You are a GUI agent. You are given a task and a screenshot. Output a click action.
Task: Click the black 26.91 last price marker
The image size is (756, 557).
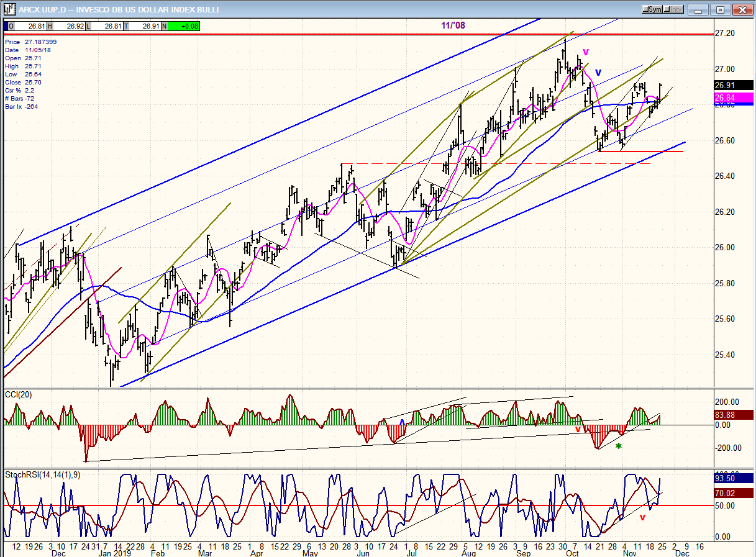[x=725, y=86]
